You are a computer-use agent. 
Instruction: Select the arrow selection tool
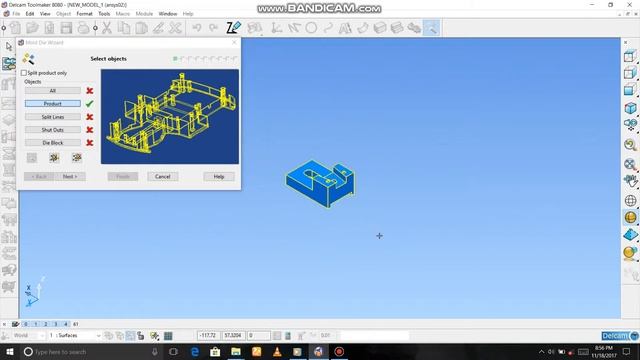(x=9, y=46)
